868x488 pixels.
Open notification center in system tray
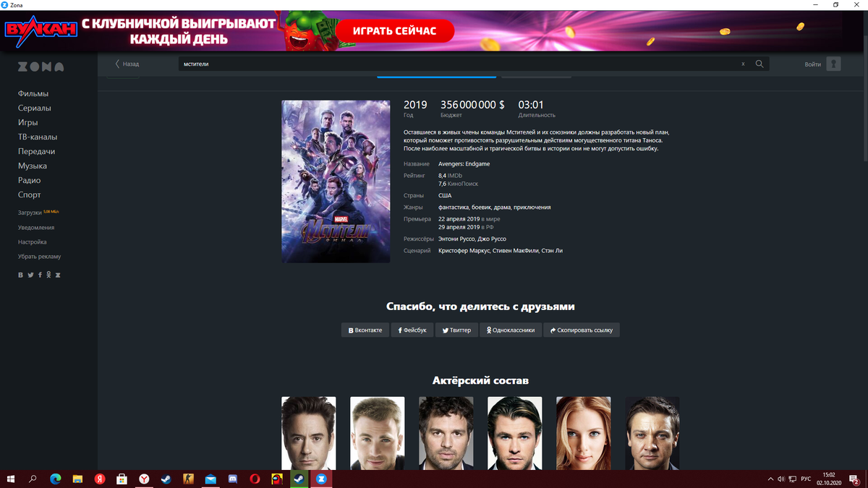coord(856,479)
